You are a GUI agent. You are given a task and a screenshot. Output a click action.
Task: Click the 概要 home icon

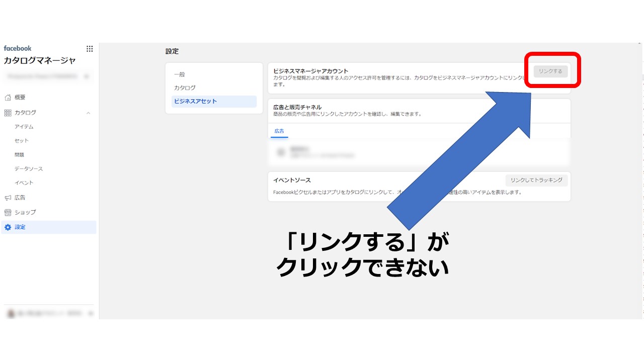pyautogui.click(x=8, y=98)
